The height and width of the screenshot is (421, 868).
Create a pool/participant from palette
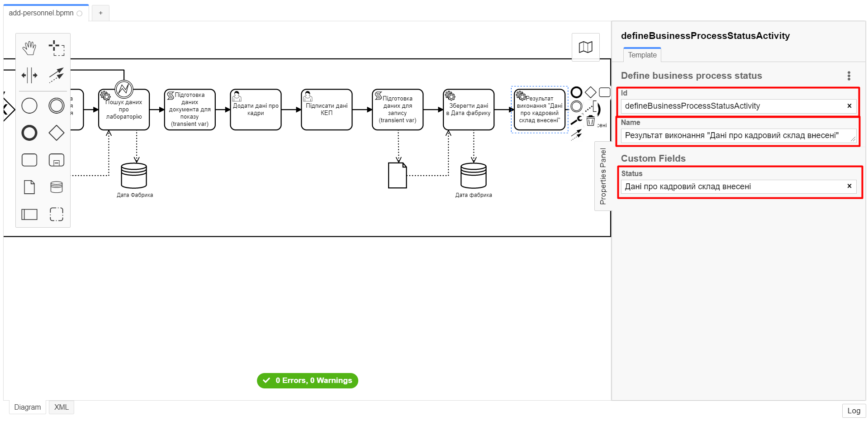29,214
